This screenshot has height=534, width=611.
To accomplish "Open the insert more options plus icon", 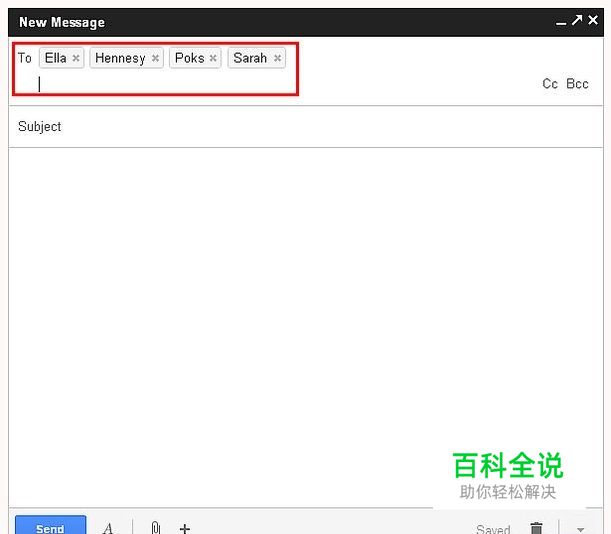I will 185,529.
